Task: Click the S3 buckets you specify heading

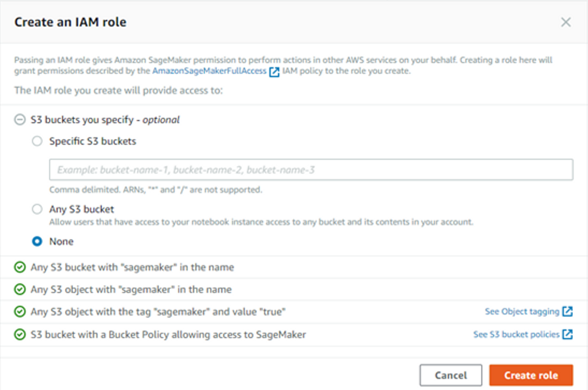Action: click(105, 120)
